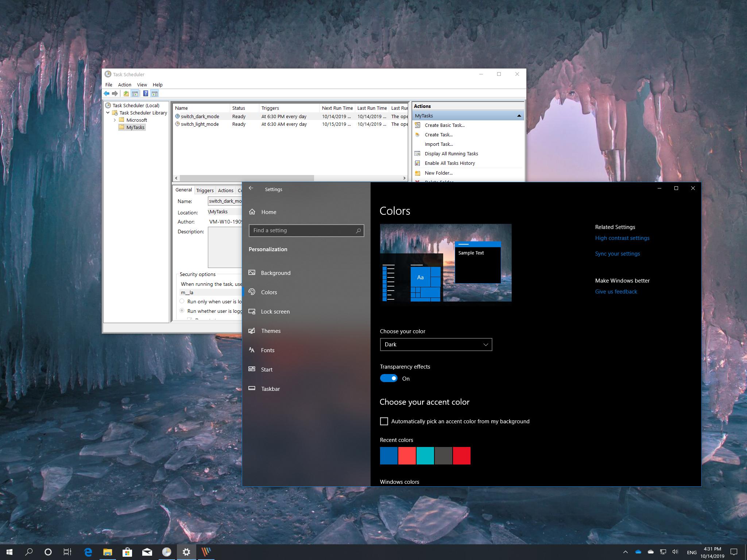Open the Choose your color dropdown
Image resolution: width=747 pixels, height=560 pixels.
coord(436,345)
